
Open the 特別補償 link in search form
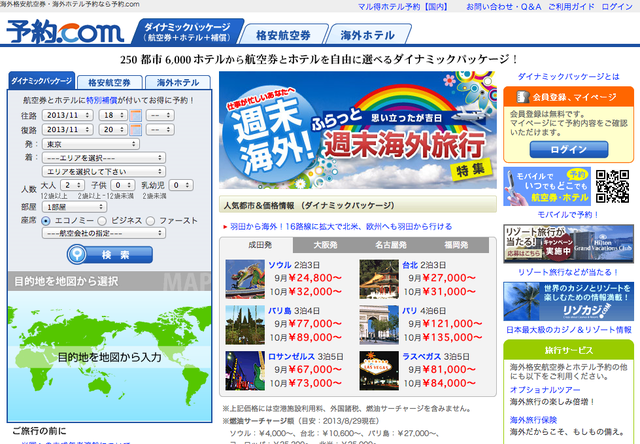click(x=102, y=100)
